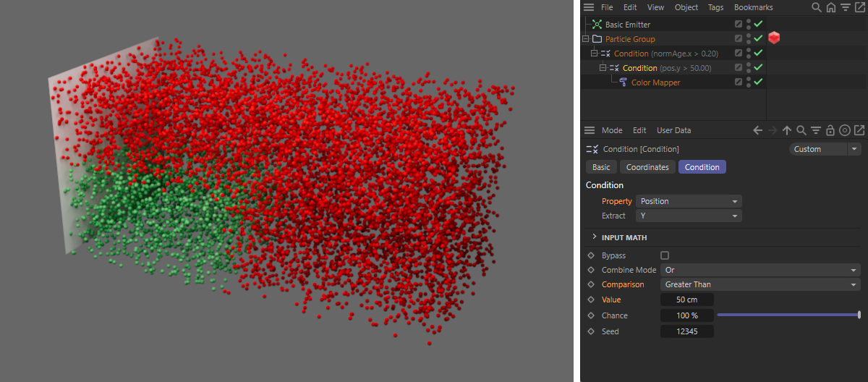
Task: Open the Comparison dropdown showing Greater Than
Action: pos(760,284)
